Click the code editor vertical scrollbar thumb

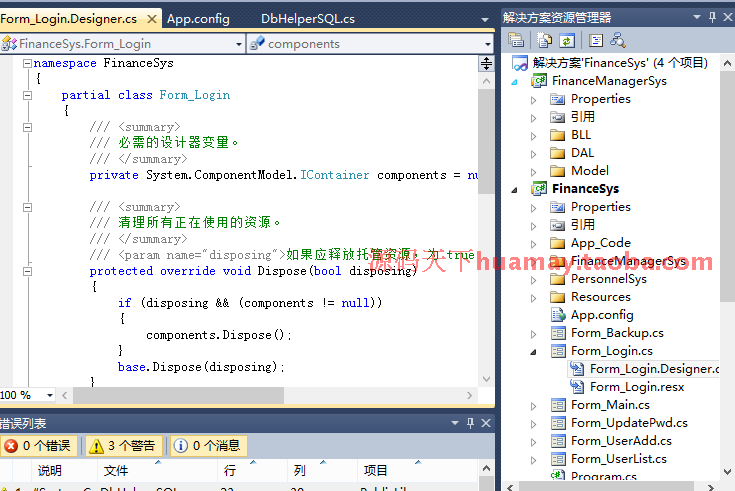coord(486,142)
